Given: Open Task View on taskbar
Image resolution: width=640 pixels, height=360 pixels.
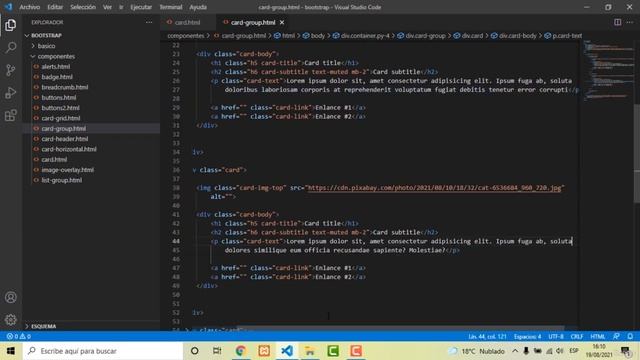Looking at the screenshot, I should coord(217,351).
